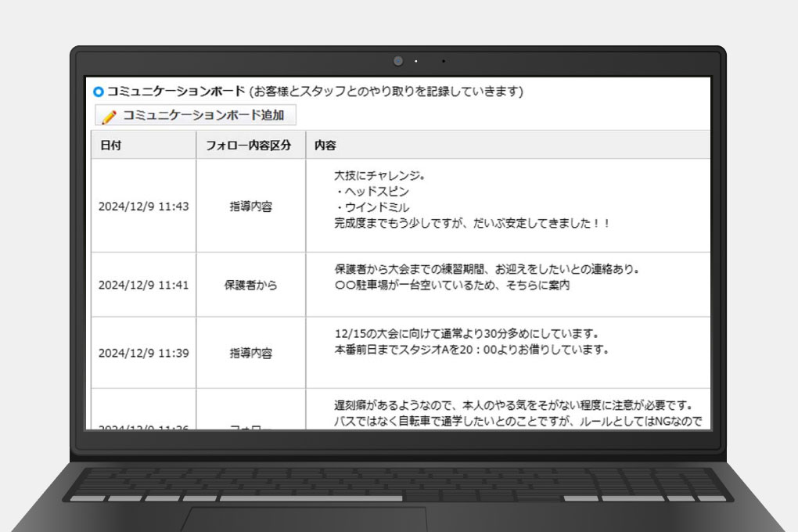This screenshot has height=532, width=798.
Task: Select the 2024/12/9 11:39 date cell
Action: [143, 353]
